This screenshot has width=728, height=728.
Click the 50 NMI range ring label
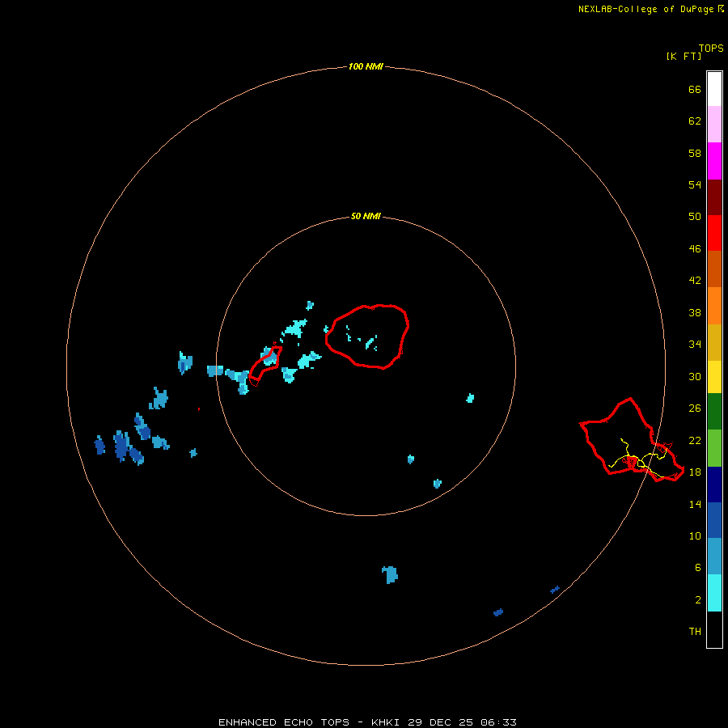point(366,216)
